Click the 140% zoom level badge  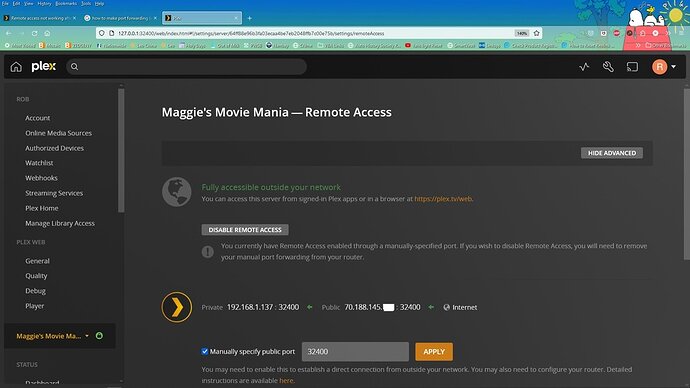(x=521, y=33)
